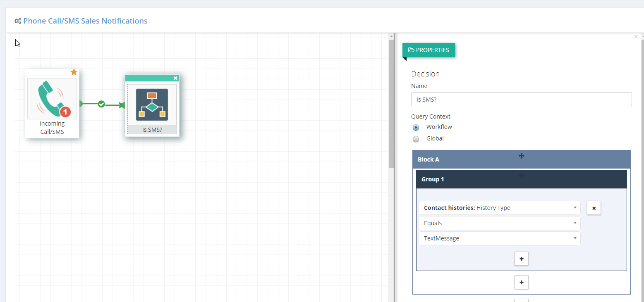The width and height of the screenshot is (644, 302).
Task: Open the Equals operator dropdown
Action: (500, 223)
